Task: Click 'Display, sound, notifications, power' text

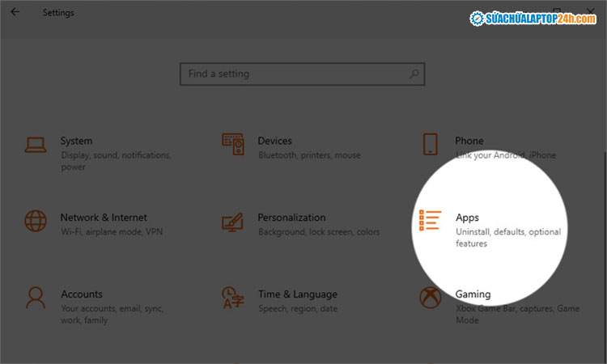Action: tap(116, 161)
